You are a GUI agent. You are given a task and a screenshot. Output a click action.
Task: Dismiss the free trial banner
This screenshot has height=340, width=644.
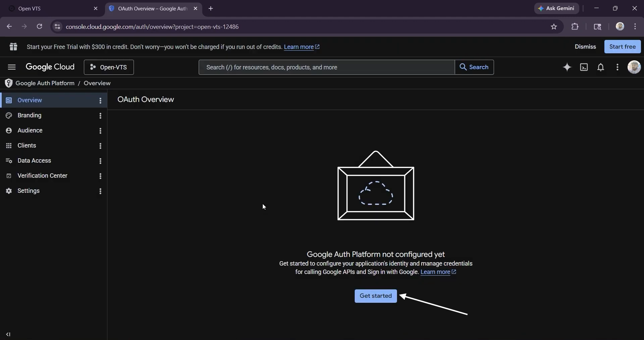pyautogui.click(x=585, y=47)
